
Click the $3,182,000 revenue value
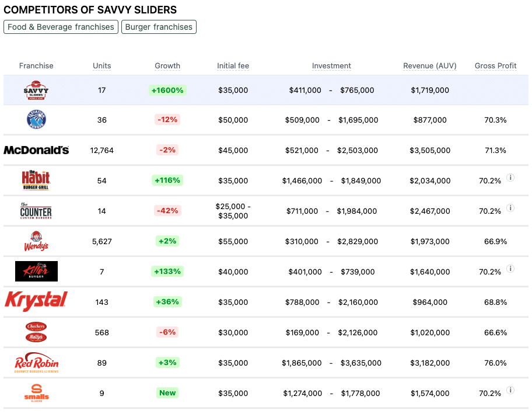(430, 363)
